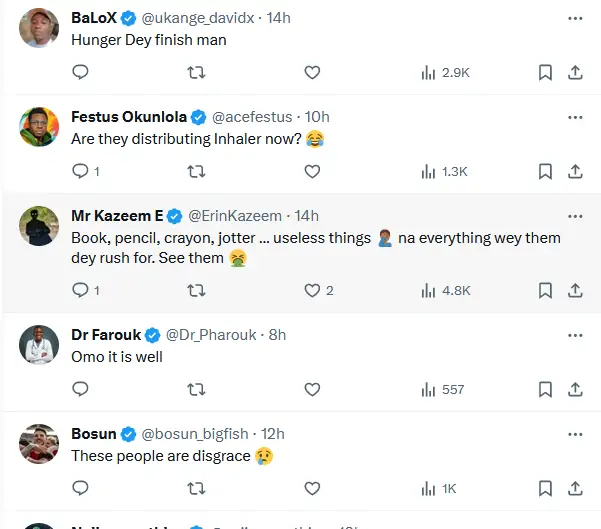The height and width of the screenshot is (529, 601).
Task: Share Festus Okunlola's tweet
Action: tap(575, 172)
